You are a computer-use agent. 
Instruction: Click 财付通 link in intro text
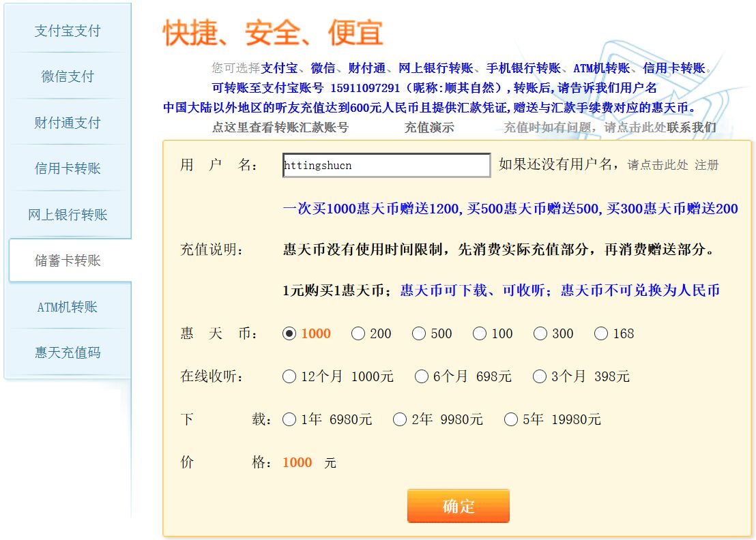(367, 68)
